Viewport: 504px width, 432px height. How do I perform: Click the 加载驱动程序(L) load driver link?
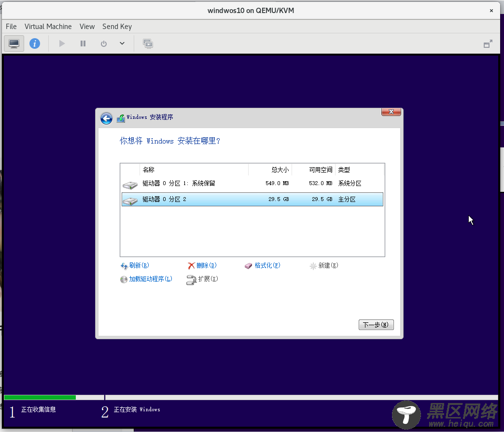[151, 279]
